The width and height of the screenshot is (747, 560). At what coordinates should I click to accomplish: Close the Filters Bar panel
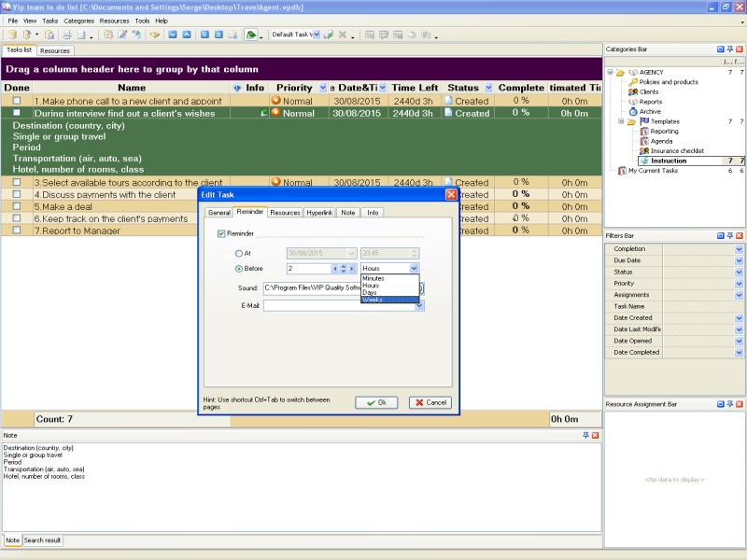740,236
